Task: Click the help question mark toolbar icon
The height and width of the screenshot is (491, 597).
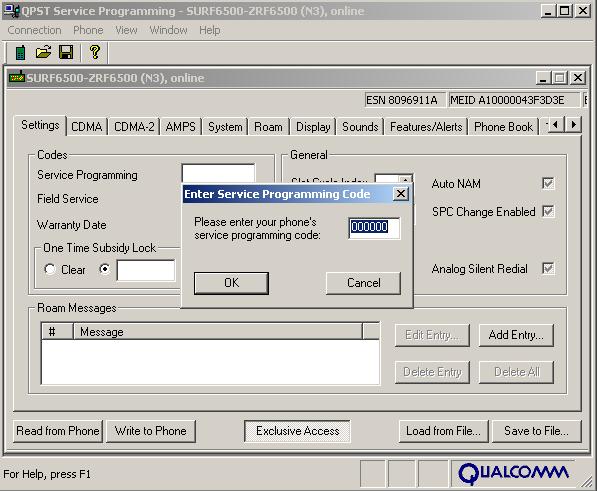Action: click(95, 51)
